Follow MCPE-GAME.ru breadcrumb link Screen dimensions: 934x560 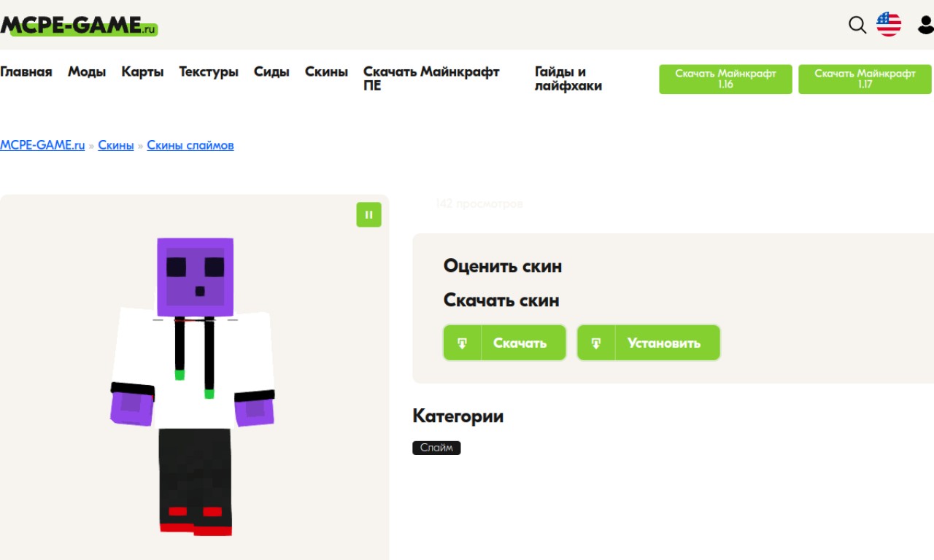42,145
